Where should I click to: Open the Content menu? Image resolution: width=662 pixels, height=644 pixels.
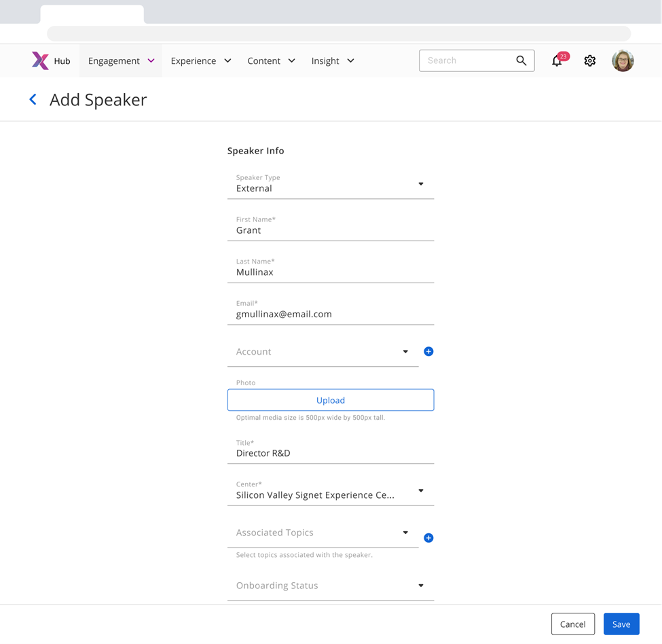[271, 61]
